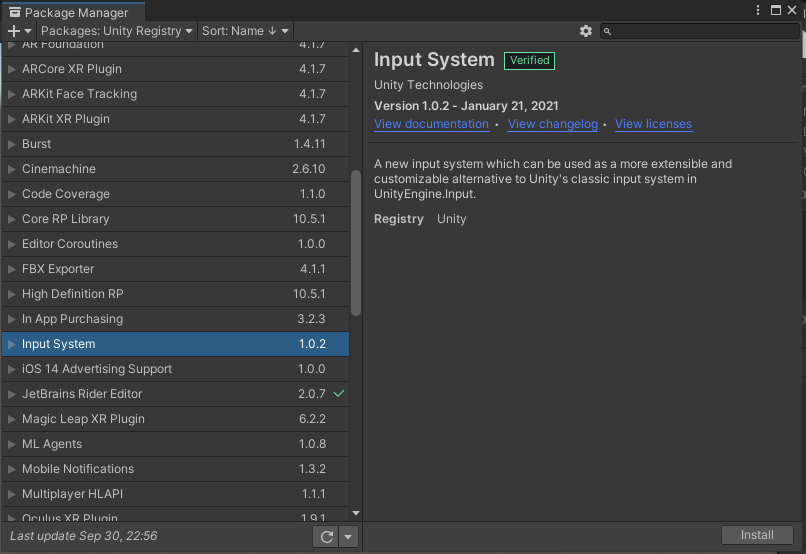Click Version 1.0.2 - January 21, 2021 text
This screenshot has width=806, height=554.
pos(466,106)
